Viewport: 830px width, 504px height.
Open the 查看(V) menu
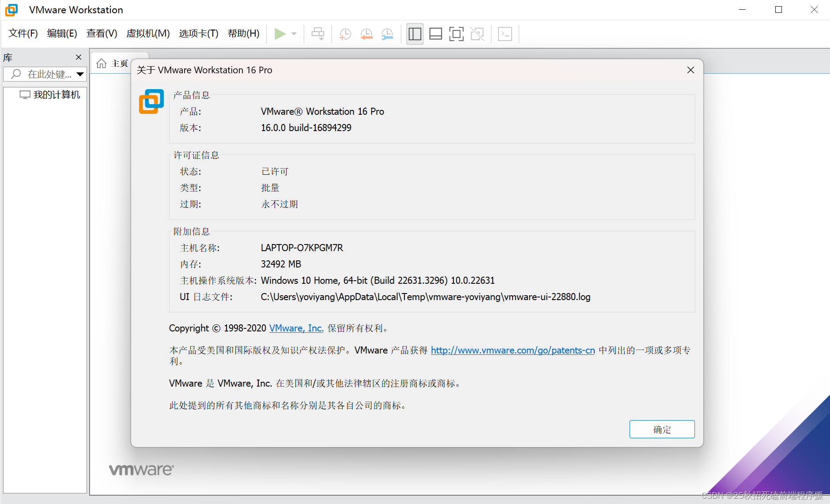pos(102,34)
